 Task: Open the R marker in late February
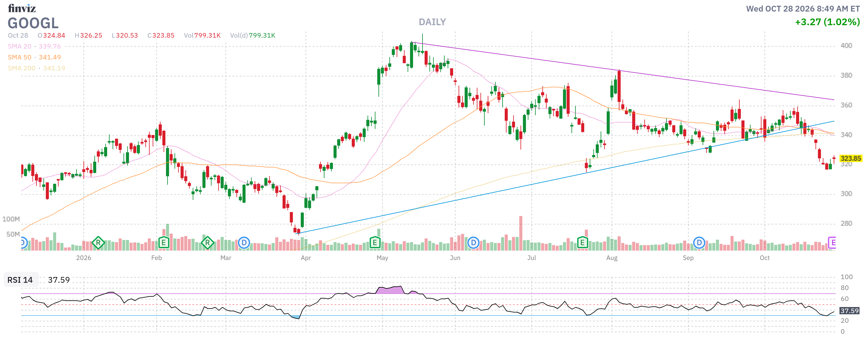[207, 242]
